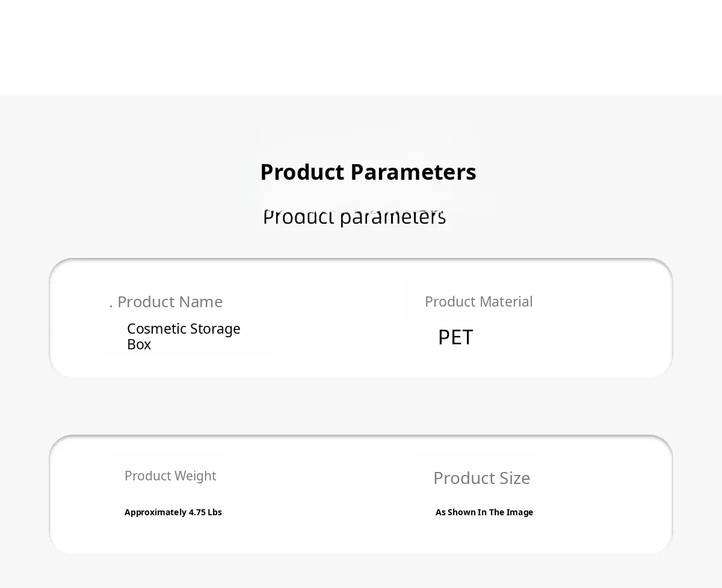Click the "4.75" number in the weight
The height and width of the screenshot is (588, 722).
[197, 512]
